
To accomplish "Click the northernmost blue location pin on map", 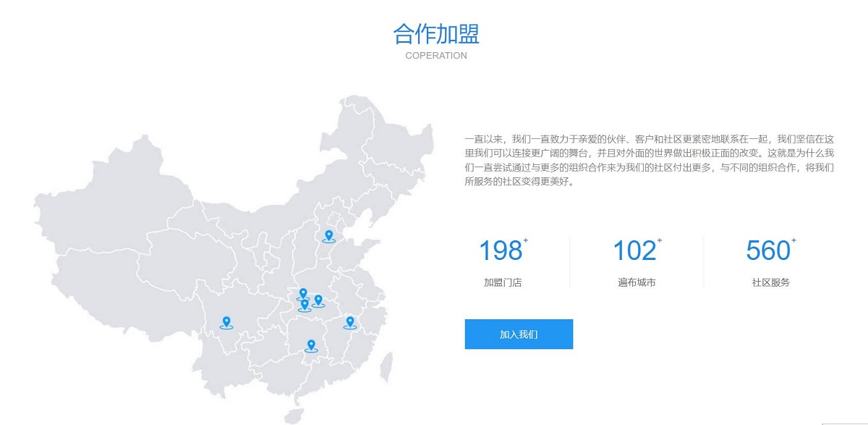I will pyautogui.click(x=328, y=235).
